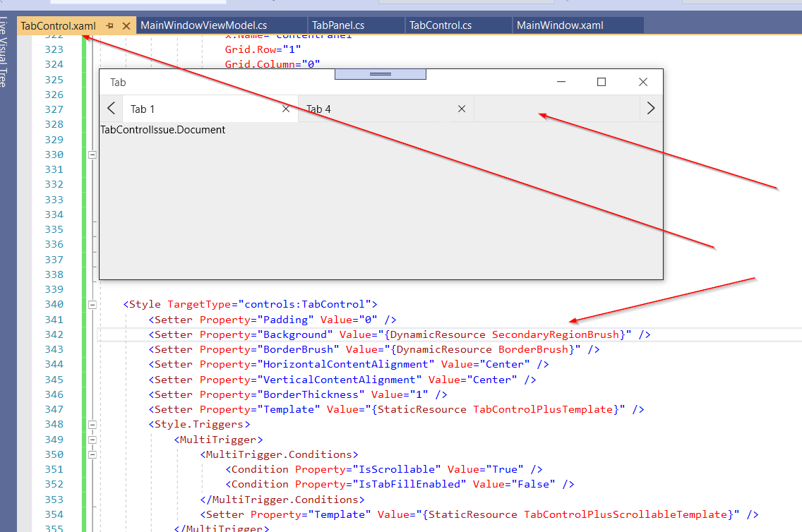Click the right tab-scroll chevron in the Tab window

click(x=650, y=108)
